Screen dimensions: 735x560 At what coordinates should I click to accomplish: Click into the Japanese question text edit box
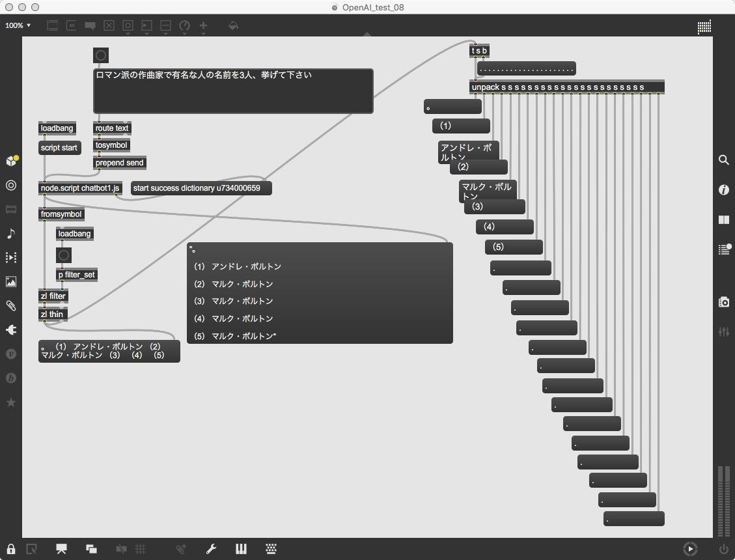tap(234, 91)
